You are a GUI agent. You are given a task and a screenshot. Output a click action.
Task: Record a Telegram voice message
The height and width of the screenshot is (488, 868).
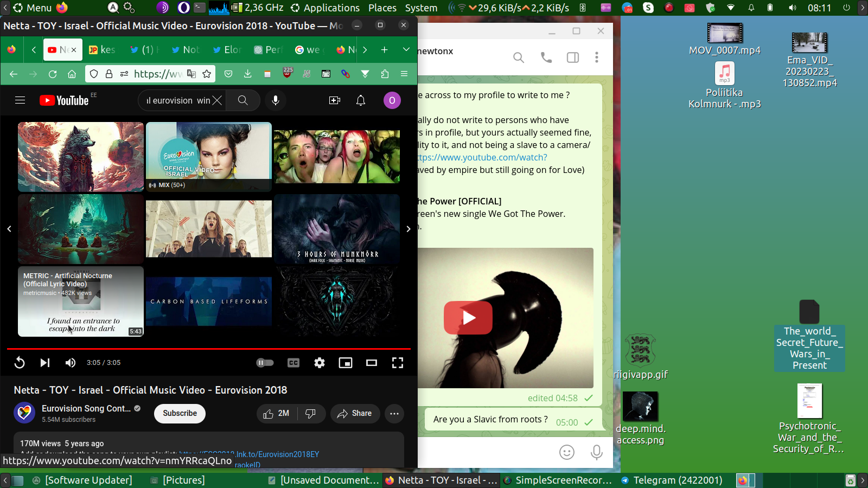[x=596, y=452]
